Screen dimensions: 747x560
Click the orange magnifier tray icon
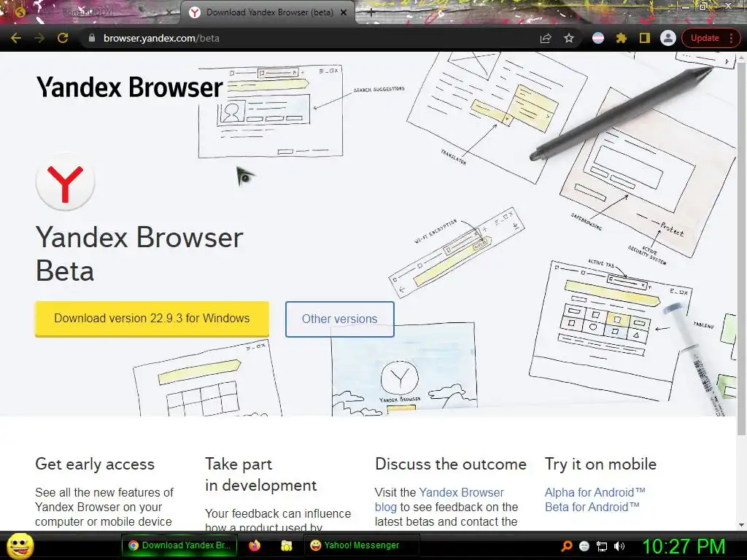pyautogui.click(x=566, y=546)
